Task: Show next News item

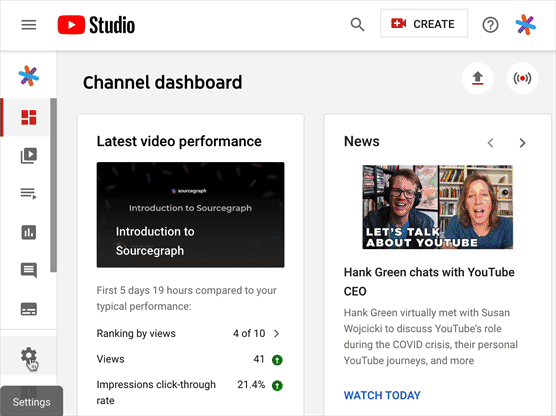Action: pyautogui.click(x=522, y=143)
